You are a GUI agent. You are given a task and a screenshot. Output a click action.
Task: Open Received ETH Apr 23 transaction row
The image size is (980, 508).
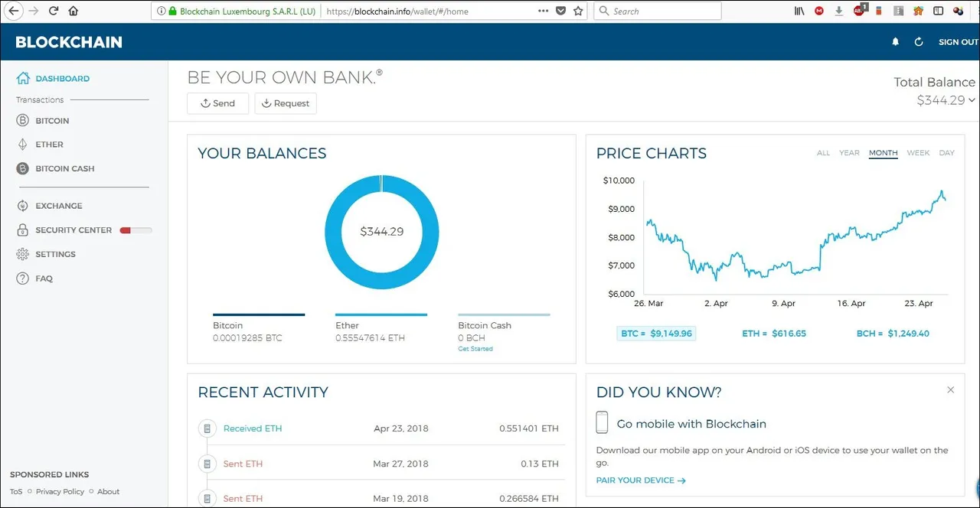[x=381, y=428]
